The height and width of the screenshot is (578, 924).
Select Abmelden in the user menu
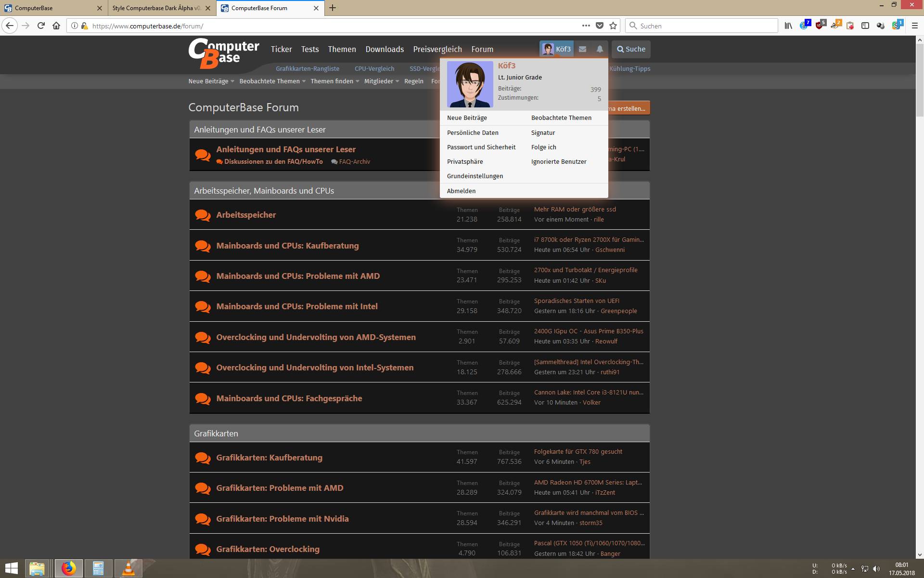pyautogui.click(x=461, y=191)
